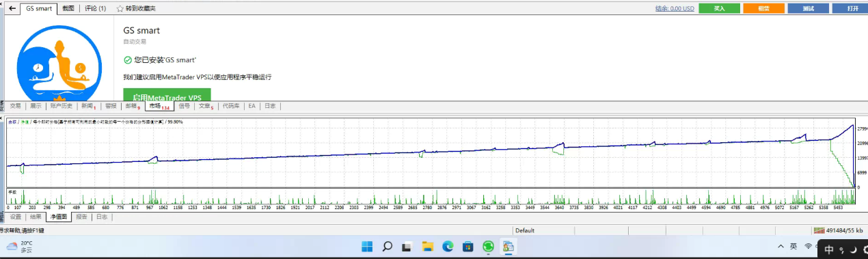The image size is (868, 259).
Task: Open the EA tab
Action: pyautogui.click(x=252, y=106)
